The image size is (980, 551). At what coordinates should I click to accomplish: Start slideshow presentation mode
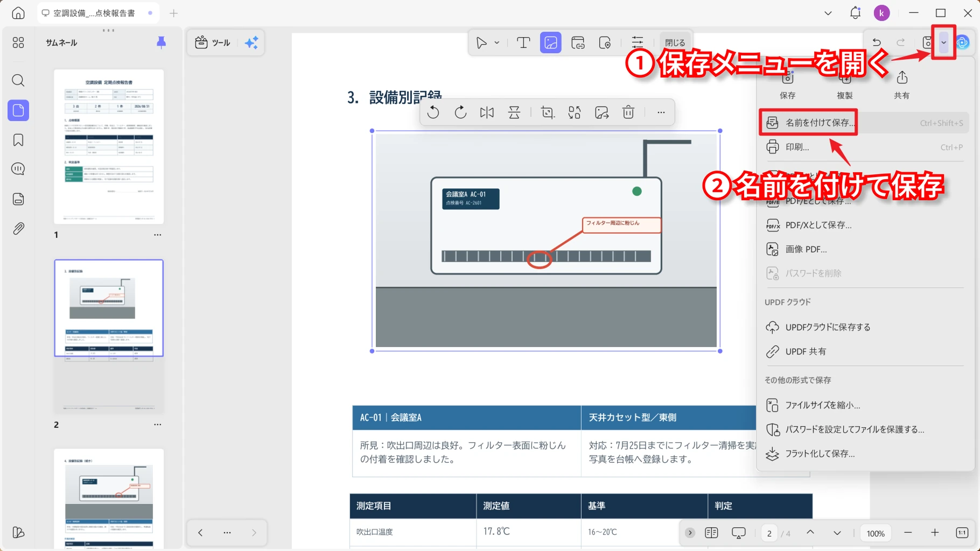tap(739, 533)
